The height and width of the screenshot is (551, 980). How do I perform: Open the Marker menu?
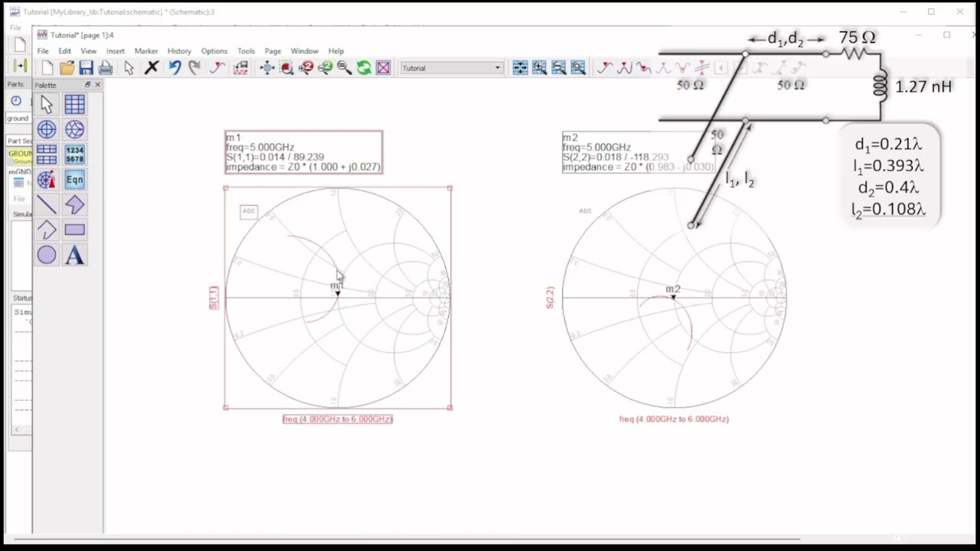(x=145, y=51)
